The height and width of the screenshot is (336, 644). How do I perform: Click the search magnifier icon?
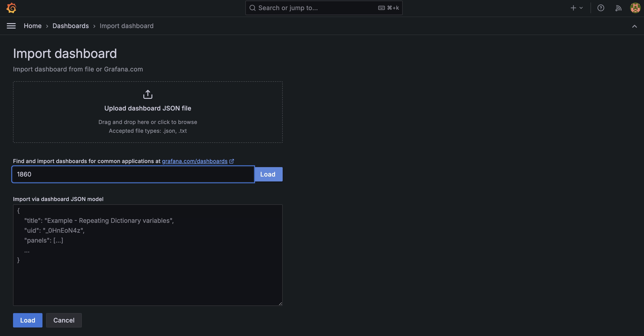point(253,8)
